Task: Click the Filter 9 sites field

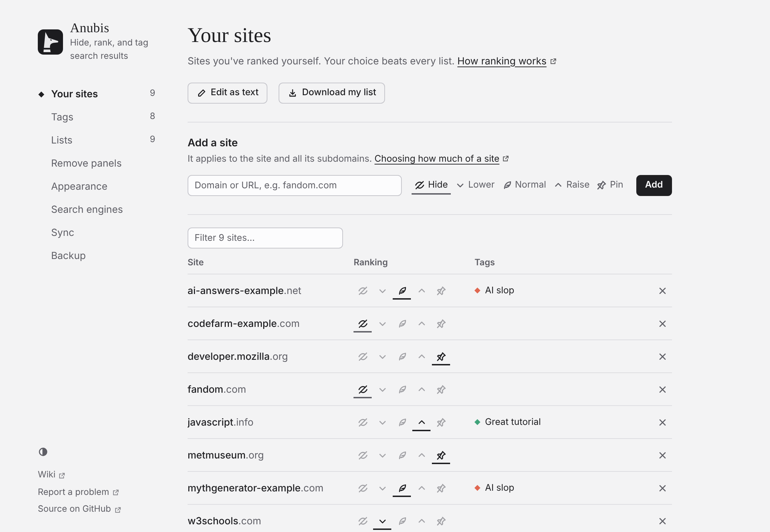Action: pyautogui.click(x=265, y=238)
